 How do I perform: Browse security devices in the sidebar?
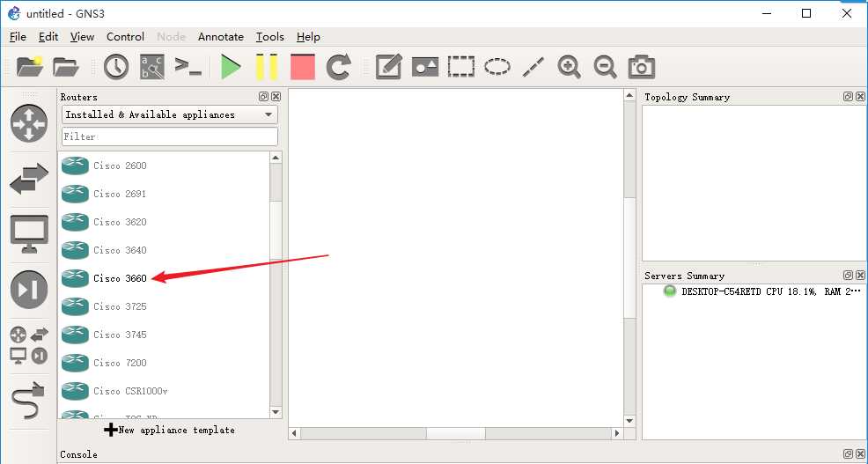[29, 290]
